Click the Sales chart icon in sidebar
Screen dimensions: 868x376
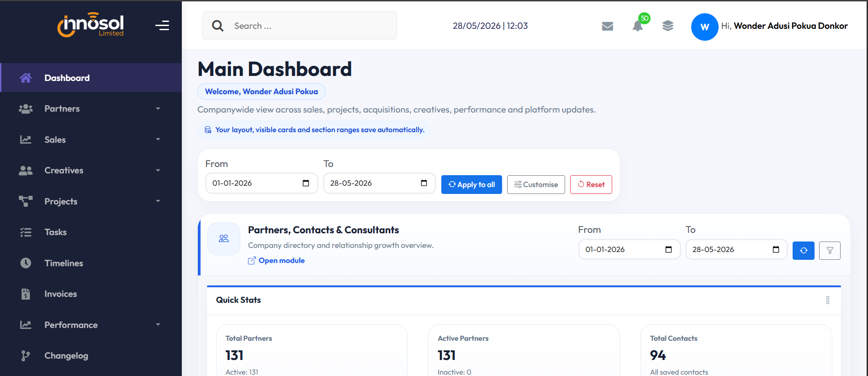click(26, 140)
